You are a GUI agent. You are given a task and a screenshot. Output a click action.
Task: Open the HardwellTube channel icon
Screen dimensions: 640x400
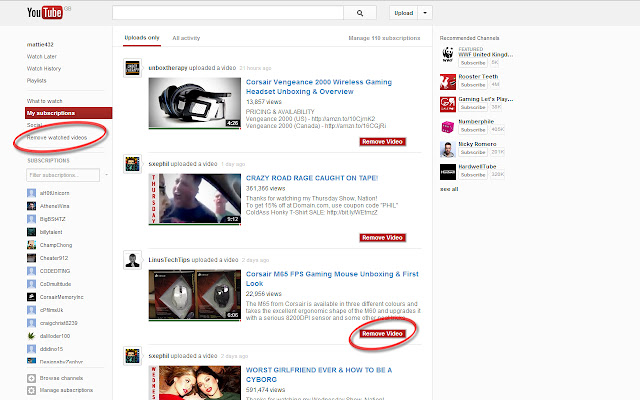pyautogui.click(x=448, y=172)
